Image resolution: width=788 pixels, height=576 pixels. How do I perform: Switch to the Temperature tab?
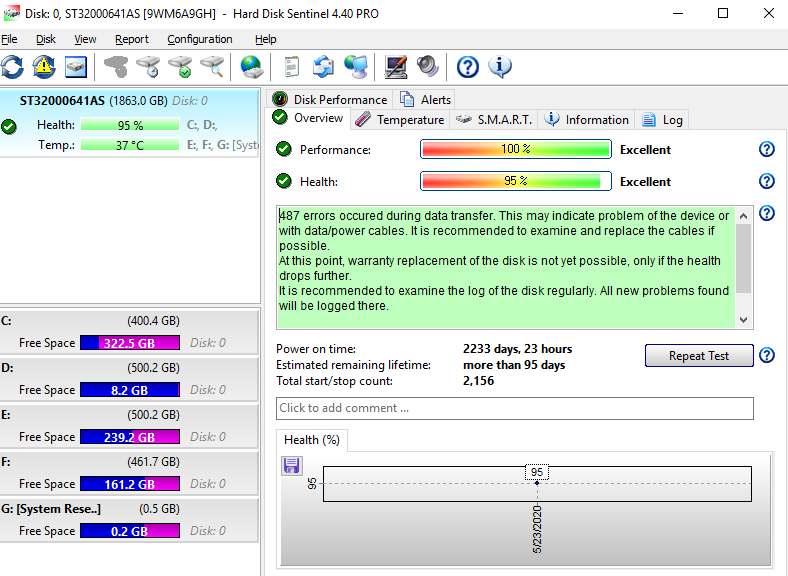pyautogui.click(x=400, y=120)
